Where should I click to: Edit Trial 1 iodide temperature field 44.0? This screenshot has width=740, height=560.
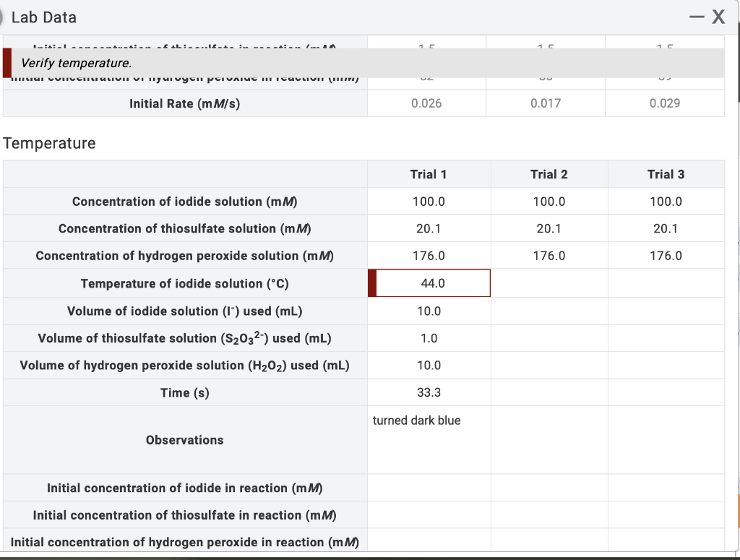tap(429, 283)
